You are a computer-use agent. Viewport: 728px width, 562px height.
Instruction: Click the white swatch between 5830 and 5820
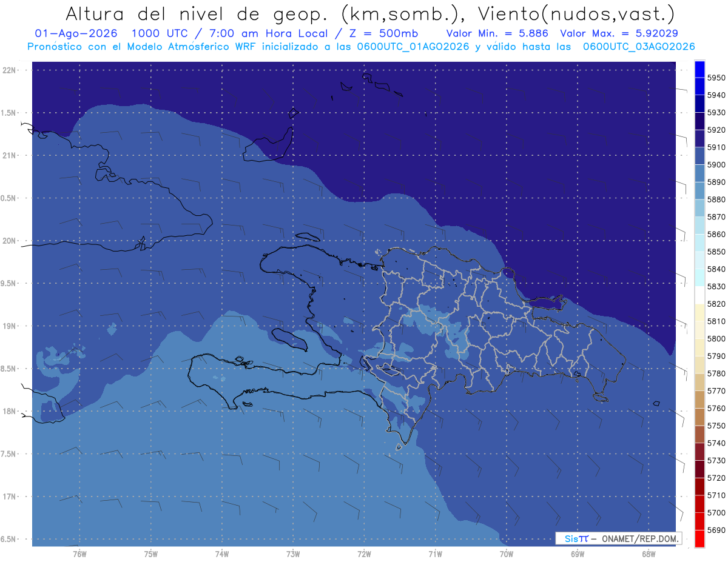pos(699,295)
